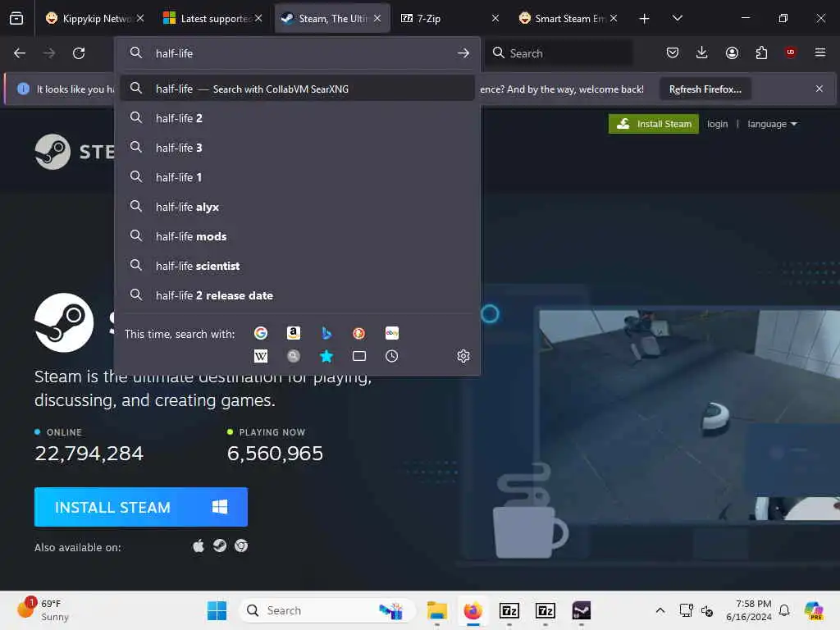Choose suggestion half-life 3
This screenshot has height=630, width=840.
[297, 148]
